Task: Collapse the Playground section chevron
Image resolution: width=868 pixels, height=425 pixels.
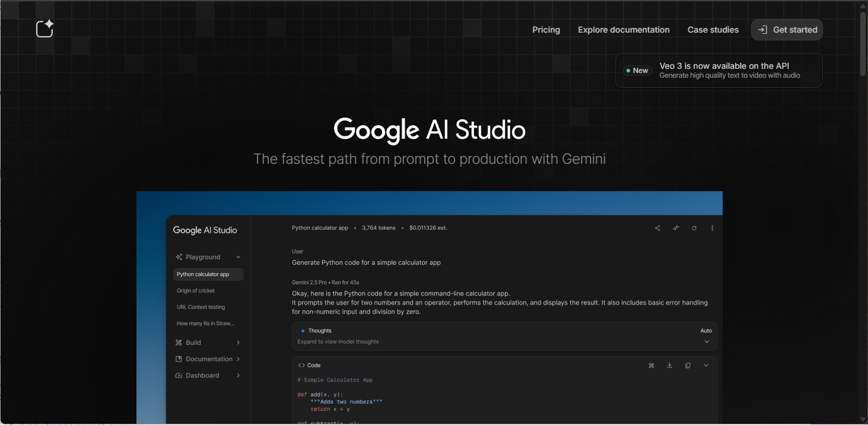Action: [x=238, y=257]
